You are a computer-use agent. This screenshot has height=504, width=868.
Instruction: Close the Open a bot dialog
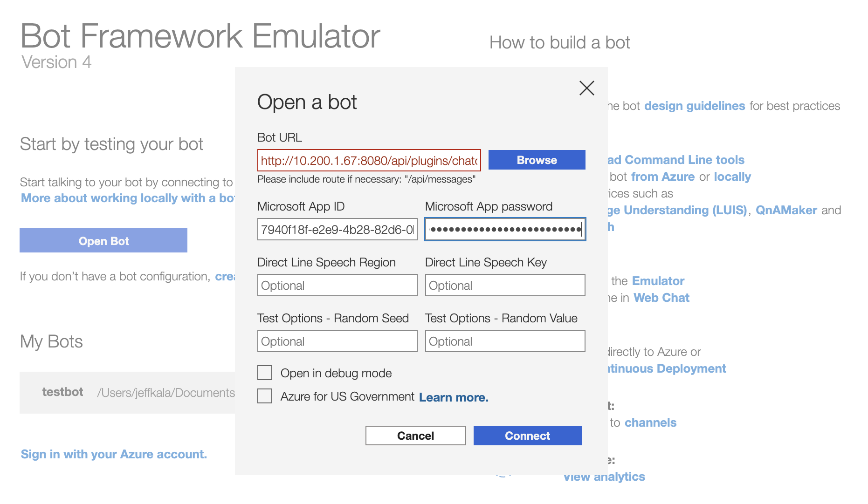[x=586, y=88]
